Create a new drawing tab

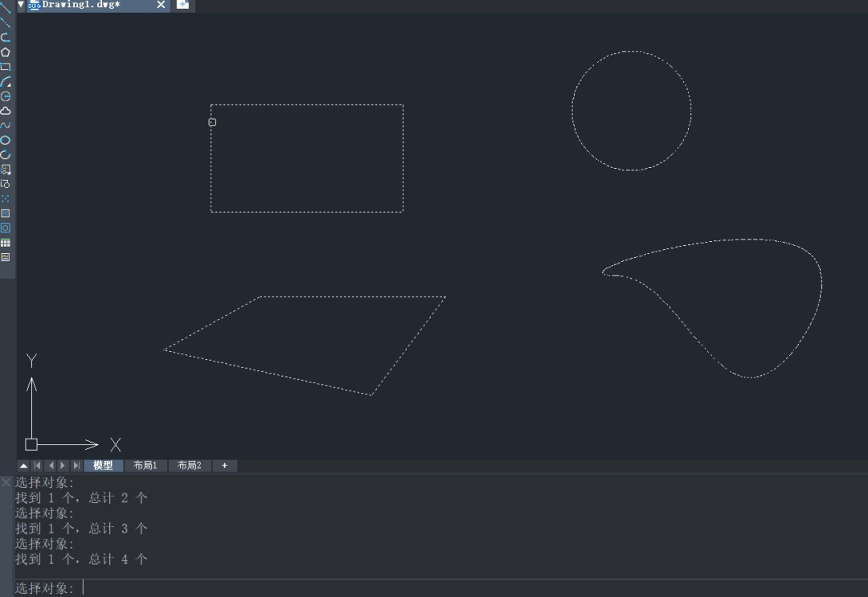(x=182, y=5)
